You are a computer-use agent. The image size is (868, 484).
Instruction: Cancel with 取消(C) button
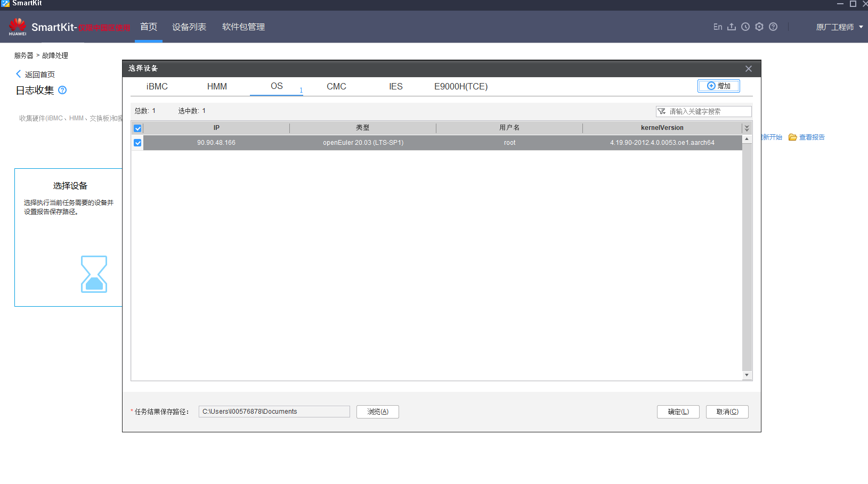[727, 412]
